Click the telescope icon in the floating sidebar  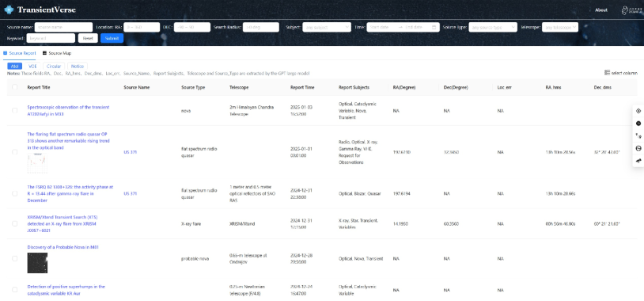tap(638, 161)
